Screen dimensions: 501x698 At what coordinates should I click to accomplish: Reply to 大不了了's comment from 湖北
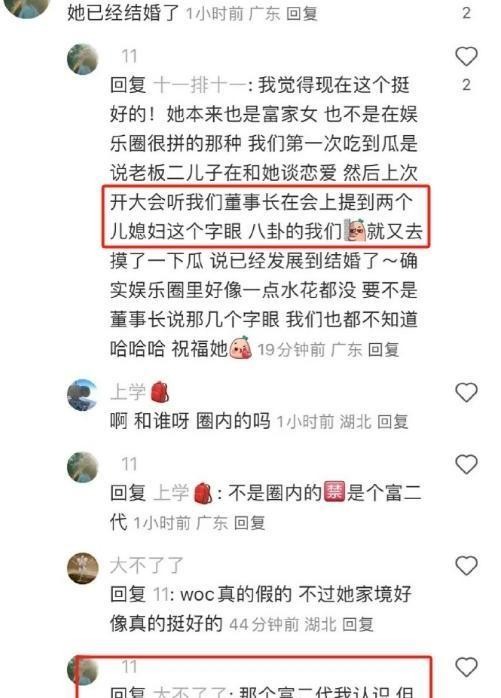coord(358,625)
